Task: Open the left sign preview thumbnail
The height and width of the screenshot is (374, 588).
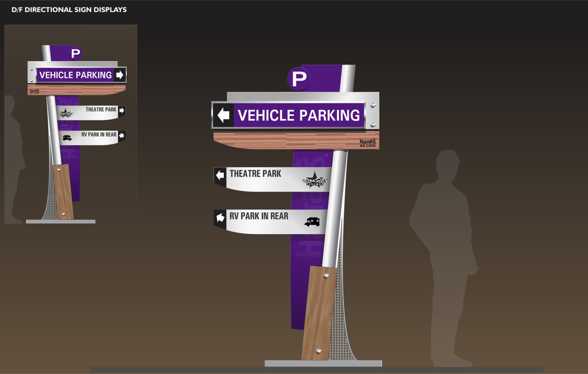Action: pyautogui.click(x=71, y=124)
